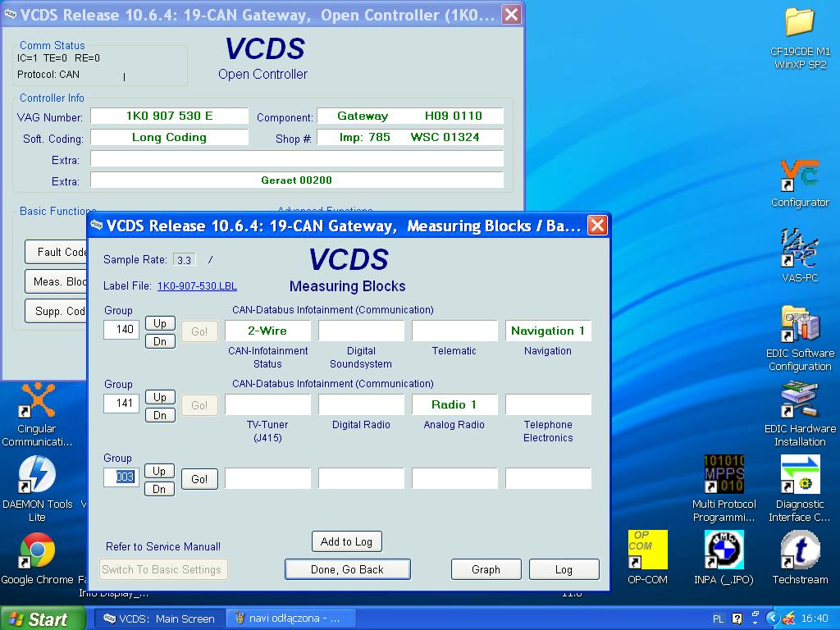Open Cingular Communication shortcut
The width and height of the screenshot is (840, 630).
pyautogui.click(x=36, y=414)
